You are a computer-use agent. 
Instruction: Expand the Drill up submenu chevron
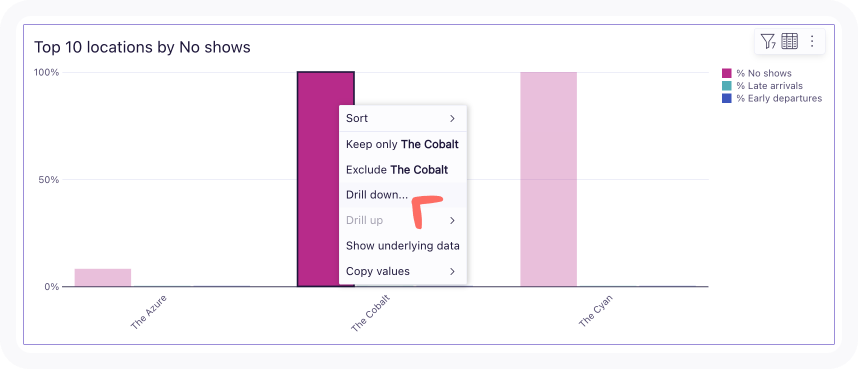coord(452,221)
